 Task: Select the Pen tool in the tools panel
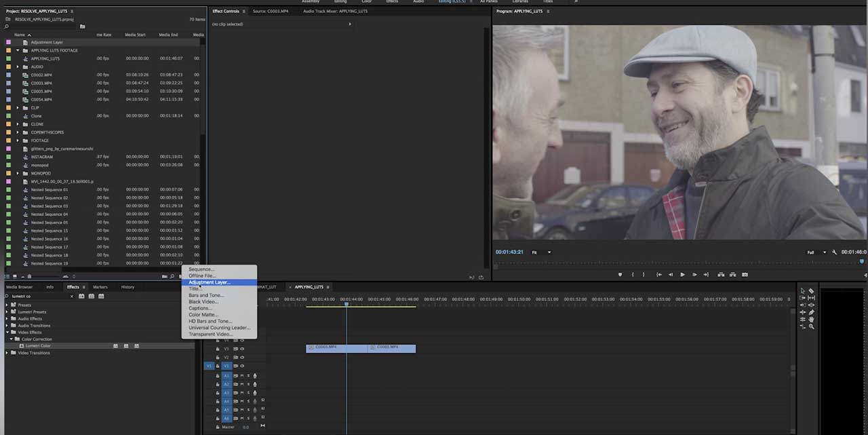811,312
